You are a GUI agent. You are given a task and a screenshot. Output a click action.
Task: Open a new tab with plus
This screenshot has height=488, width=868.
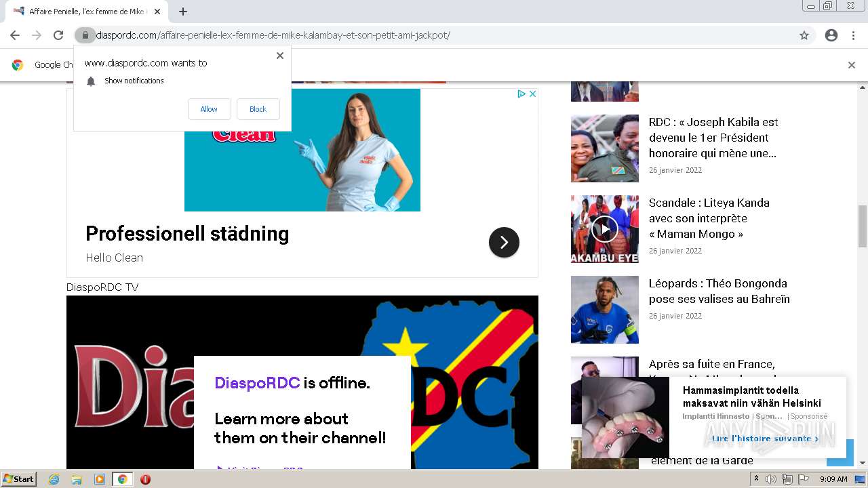[x=183, y=12]
